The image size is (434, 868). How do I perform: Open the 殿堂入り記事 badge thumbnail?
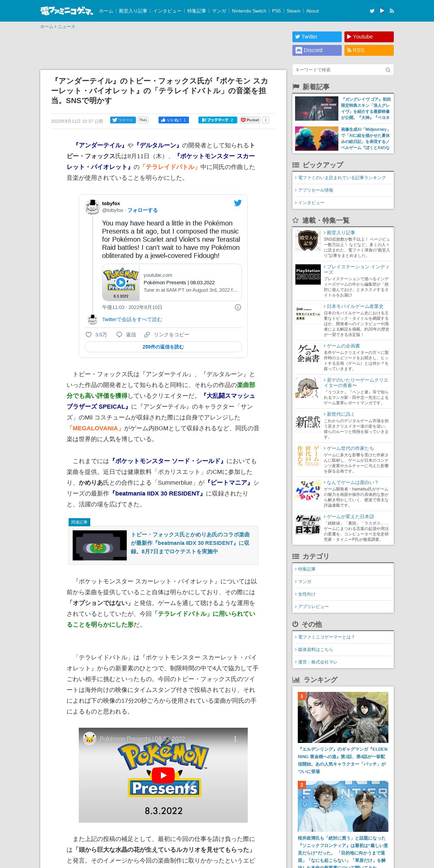click(308, 240)
